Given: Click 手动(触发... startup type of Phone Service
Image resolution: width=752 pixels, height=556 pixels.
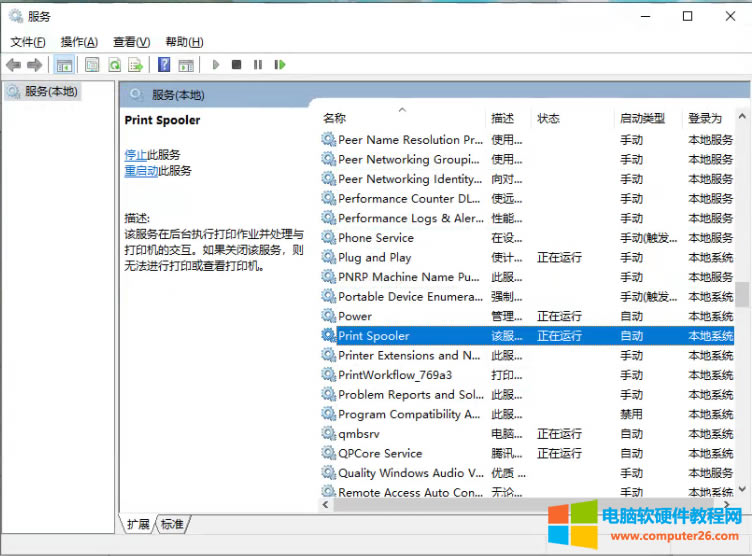Looking at the screenshot, I should point(648,237).
